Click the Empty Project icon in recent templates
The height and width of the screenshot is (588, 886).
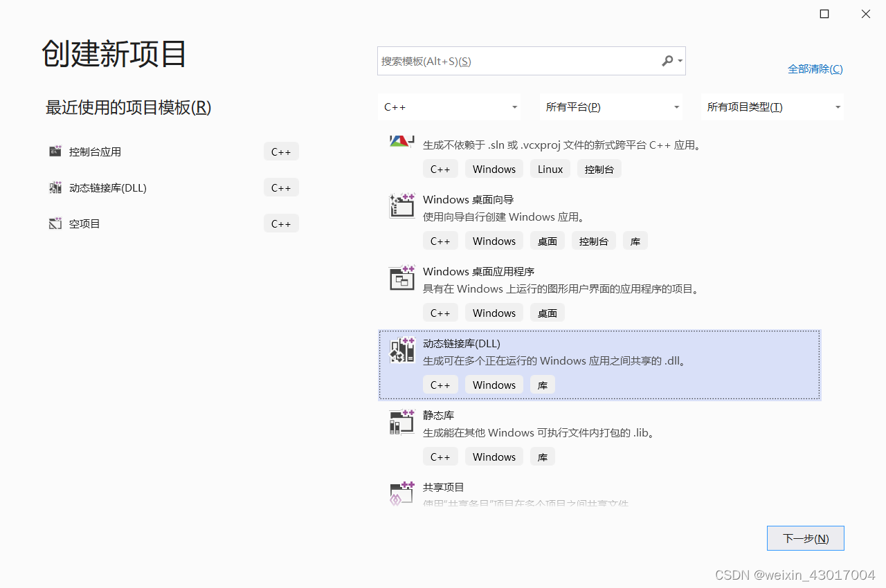coord(55,223)
